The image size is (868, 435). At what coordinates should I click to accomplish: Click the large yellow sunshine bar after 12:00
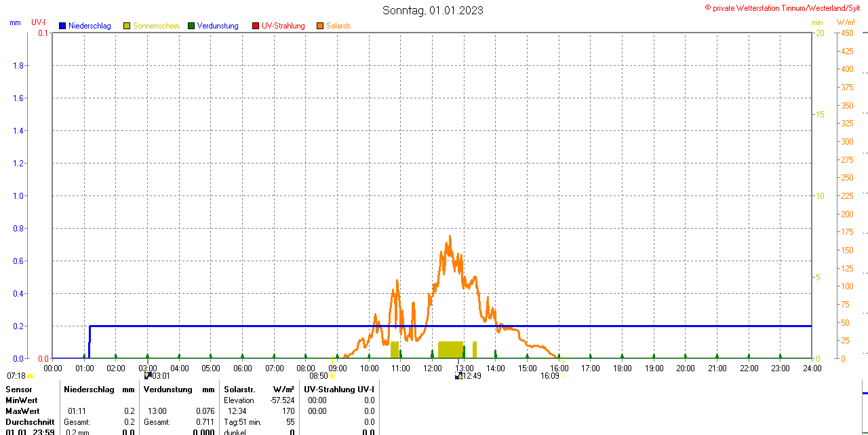(450, 349)
